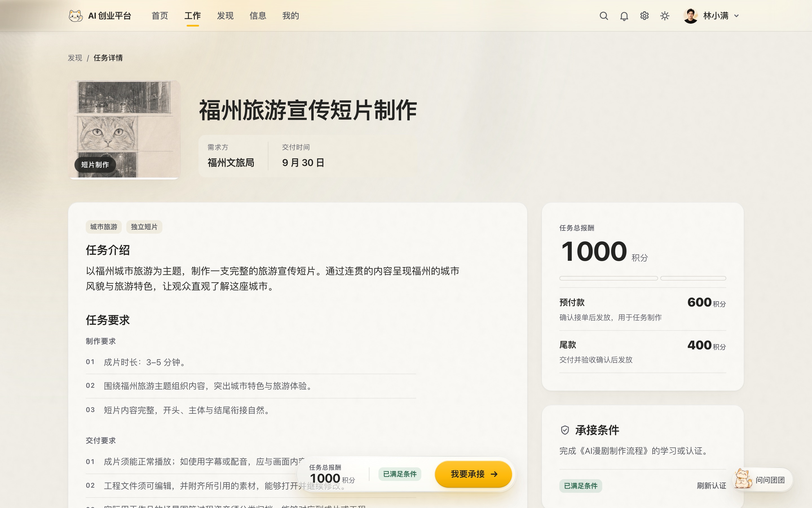Click arrow icon in 我要承接 button
812x508 pixels.
[494, 474]
